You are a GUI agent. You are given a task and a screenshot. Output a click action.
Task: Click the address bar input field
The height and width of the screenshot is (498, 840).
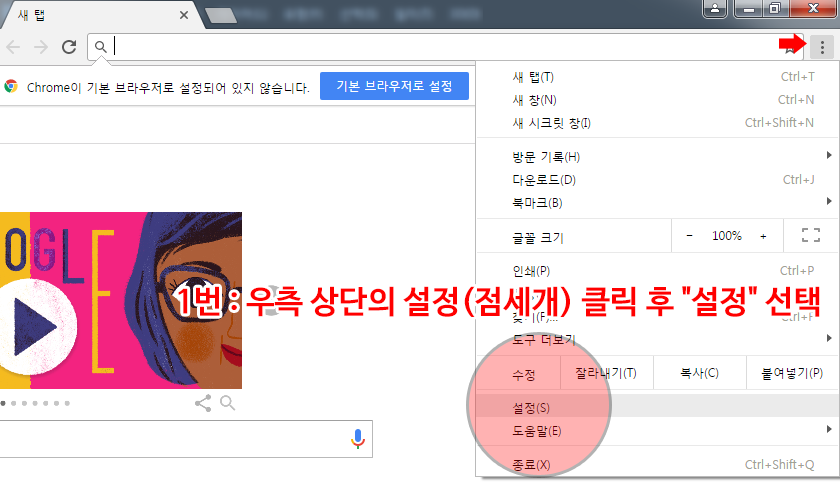(445, 47)
